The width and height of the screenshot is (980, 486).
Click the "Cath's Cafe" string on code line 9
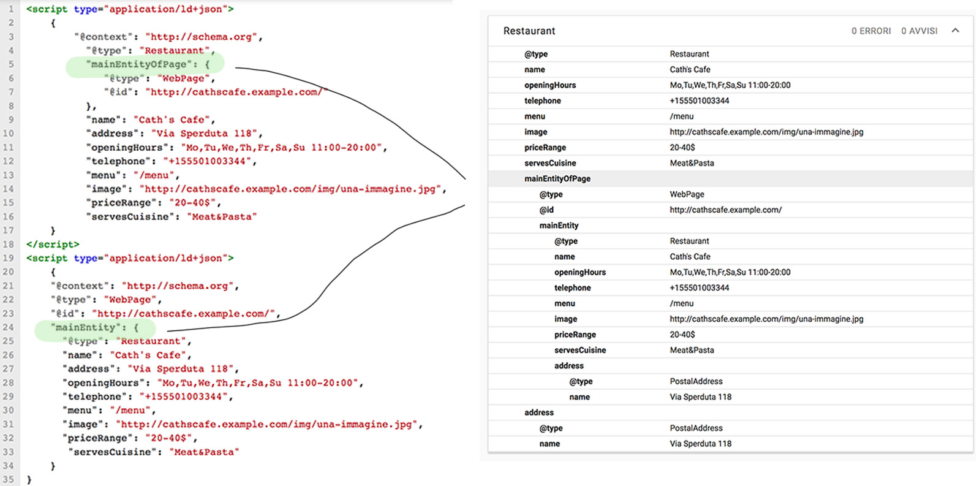pos(171,120)
